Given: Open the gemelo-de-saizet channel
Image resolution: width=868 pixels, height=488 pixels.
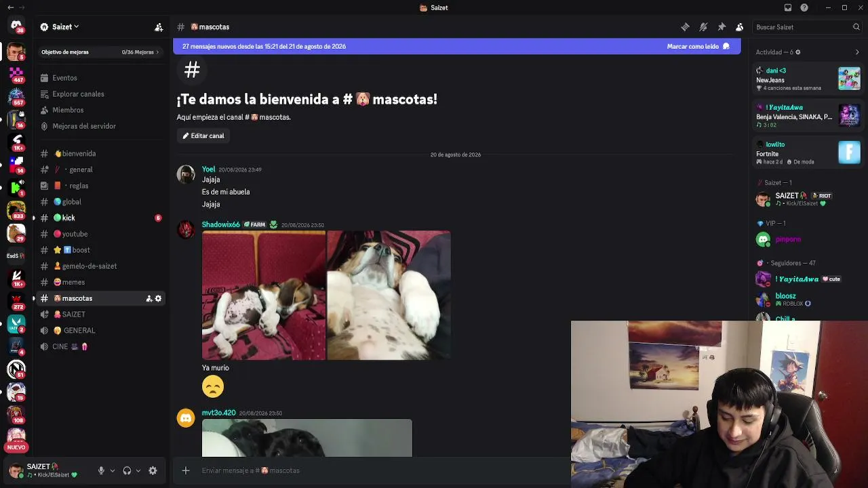Looking at the screenshot, I should point(100,266).
